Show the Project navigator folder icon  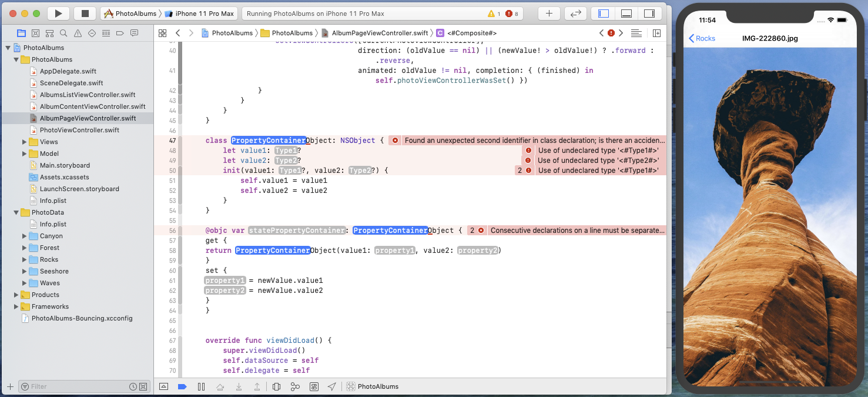(x=22, y=33)
